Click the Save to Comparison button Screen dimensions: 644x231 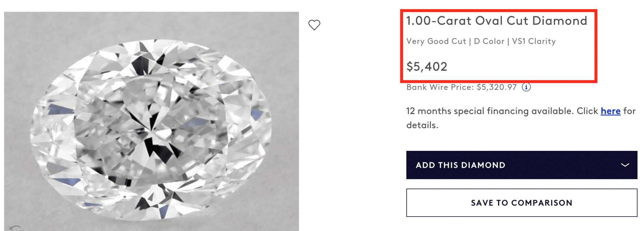[x=521, y=203]
